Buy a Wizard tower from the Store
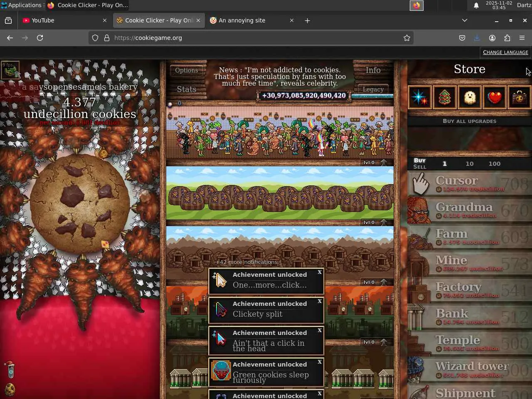Screen dimensions: 532x399 tap(470, 370)
